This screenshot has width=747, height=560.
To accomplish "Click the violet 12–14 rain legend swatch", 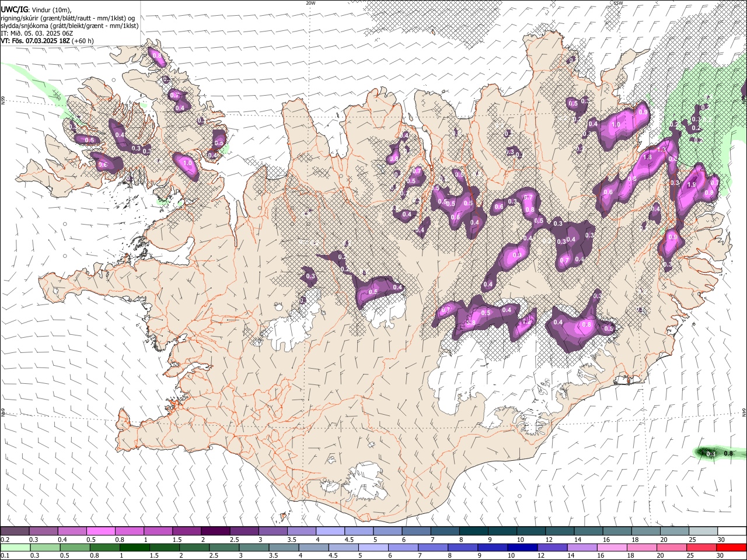I will 552,548.
